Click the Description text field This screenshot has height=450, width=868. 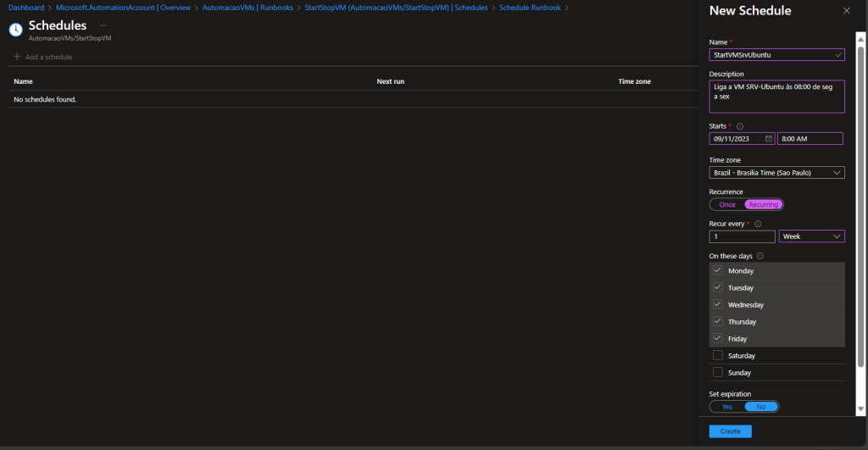776,97
